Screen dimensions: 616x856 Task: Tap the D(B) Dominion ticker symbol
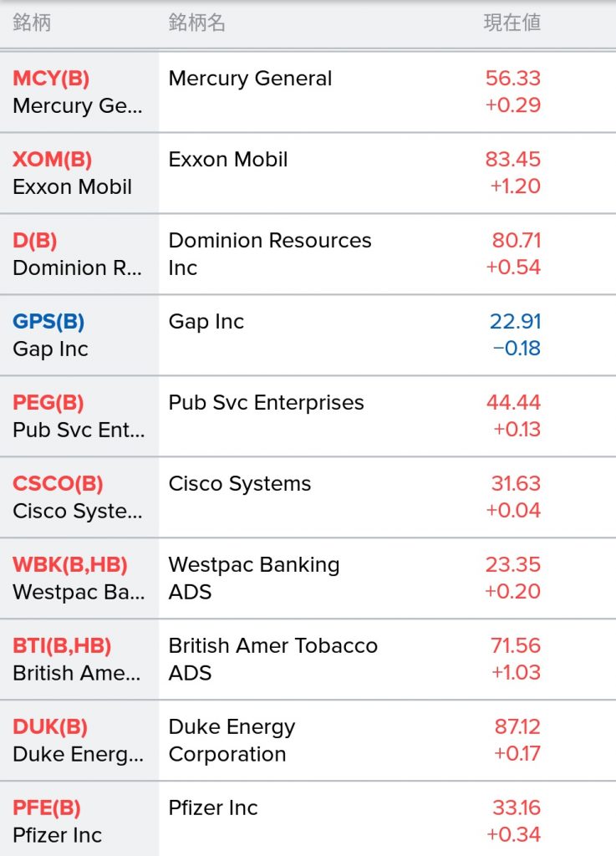click(34, 241)
